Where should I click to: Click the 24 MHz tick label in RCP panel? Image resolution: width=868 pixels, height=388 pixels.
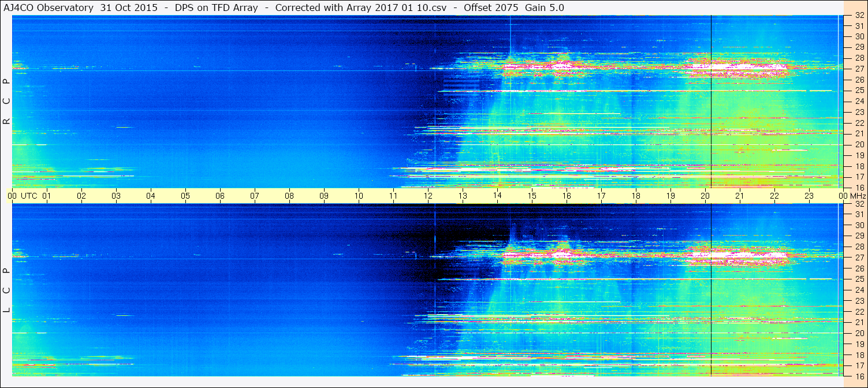click(x=859, y=101)
